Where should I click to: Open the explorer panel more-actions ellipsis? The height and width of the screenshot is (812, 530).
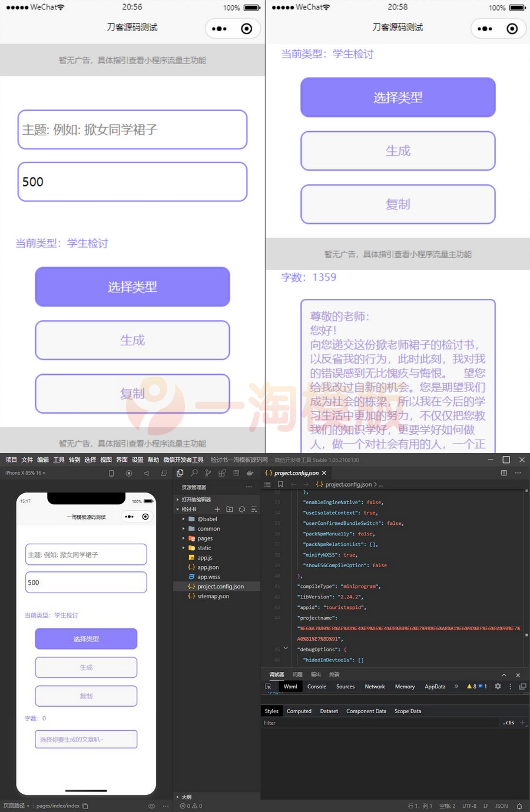pyautogui.click(x=249, y=487)
